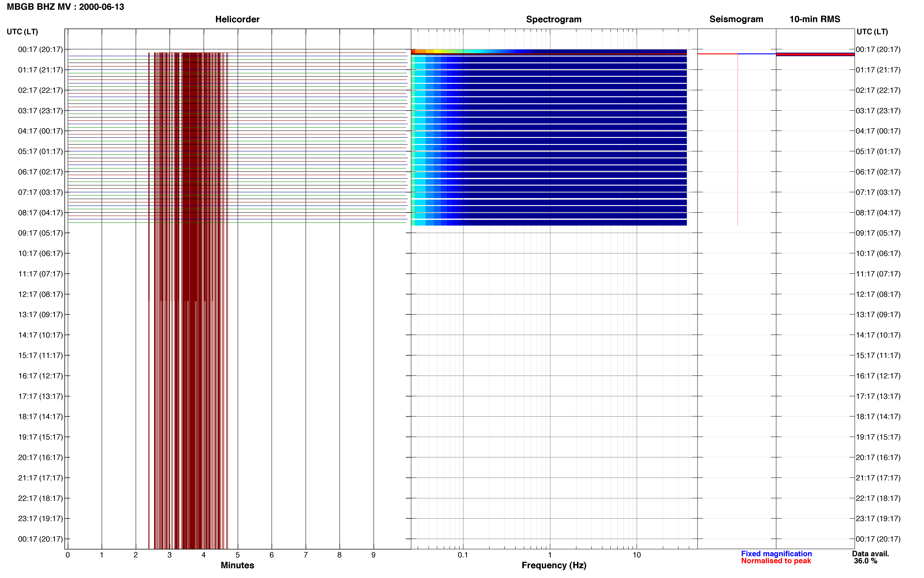Click '20:17 (16:17)' on the helicorder time axis
This screenshot has height=578, width=924.
point(40,458)
